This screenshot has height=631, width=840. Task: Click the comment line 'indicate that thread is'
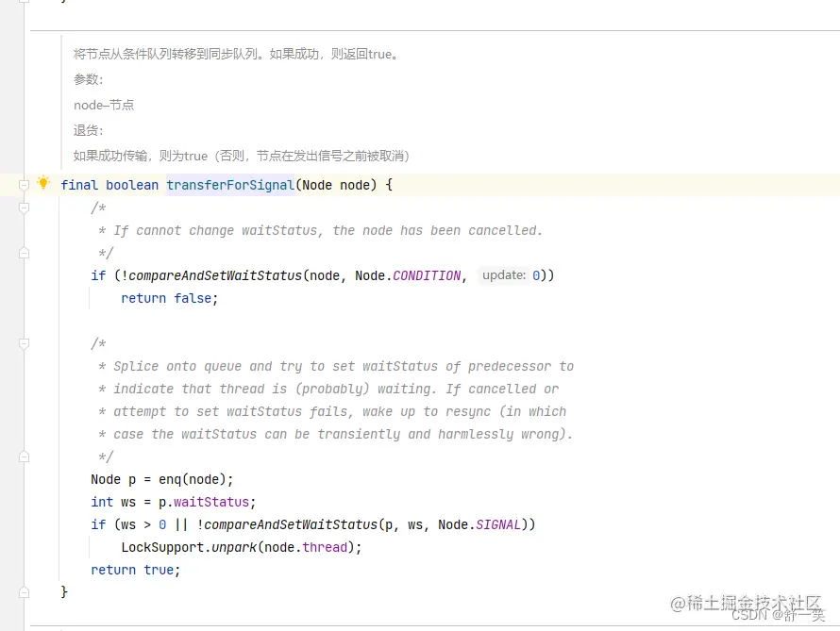pos(328,390)
